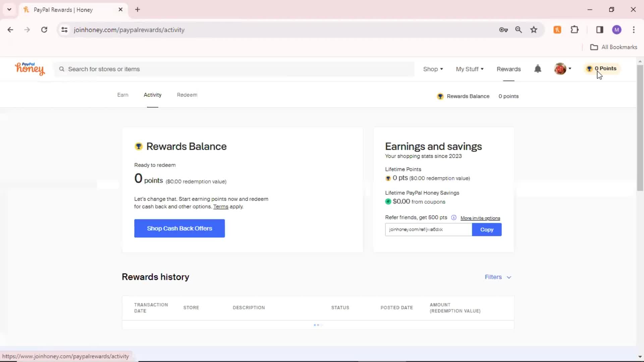Click the Rewards Balance trophy icon in sub-header
Screen dimensions: 644x362
pos(440,97)
